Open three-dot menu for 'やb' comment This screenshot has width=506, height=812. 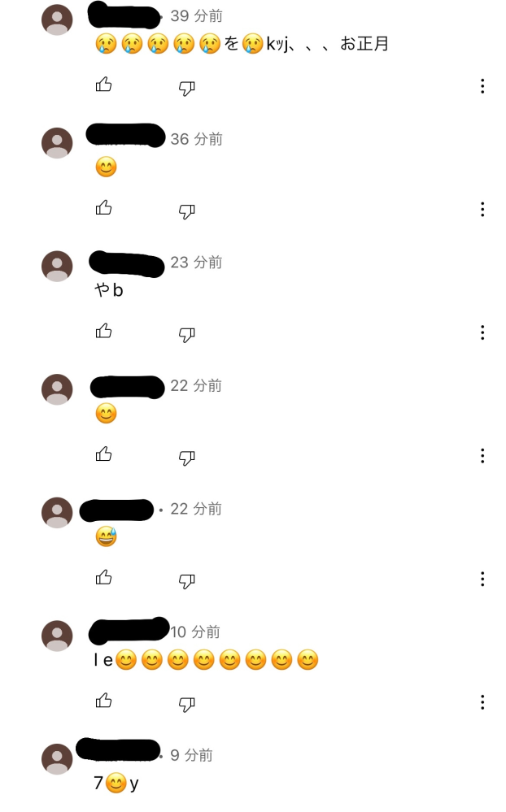click(x=482, y=332)
